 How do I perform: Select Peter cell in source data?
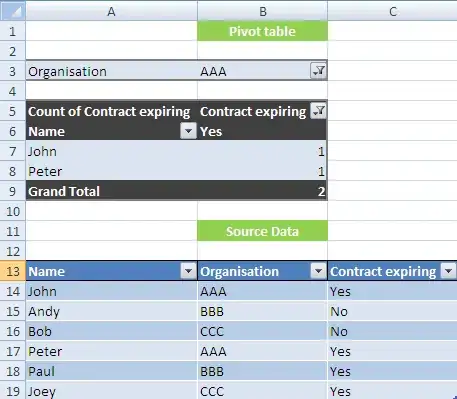pos(112,351)
